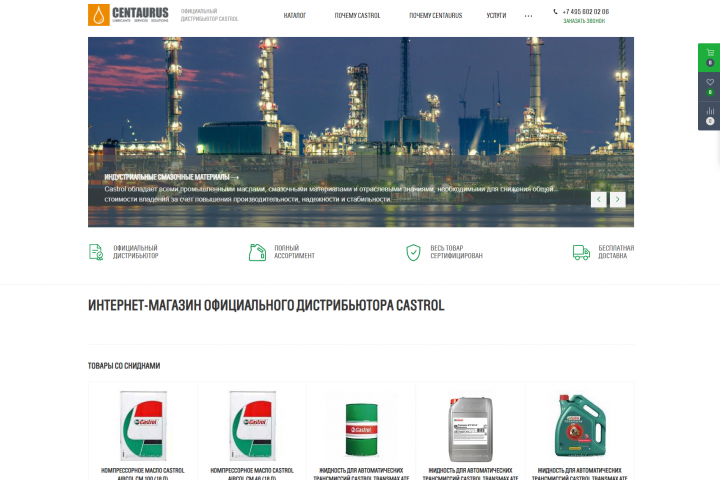Click the Centaurus orange drop logo
720x480 pixels.
click(99, 15)
